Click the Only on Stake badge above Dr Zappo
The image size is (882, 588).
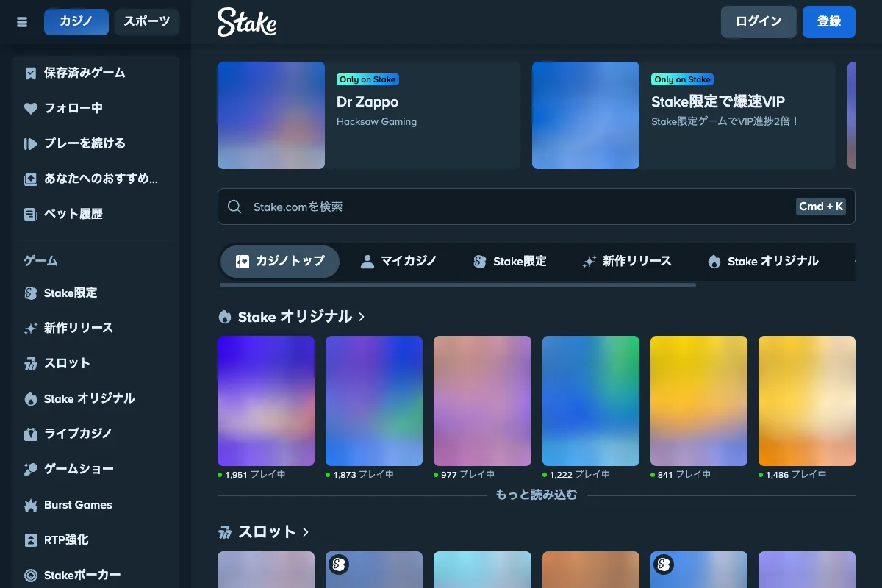[x=367, y=79]
